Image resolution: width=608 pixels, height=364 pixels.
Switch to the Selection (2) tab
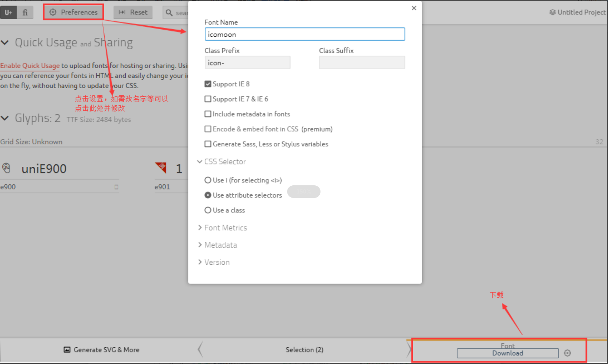pyautogui.click(x=304, y=350)
